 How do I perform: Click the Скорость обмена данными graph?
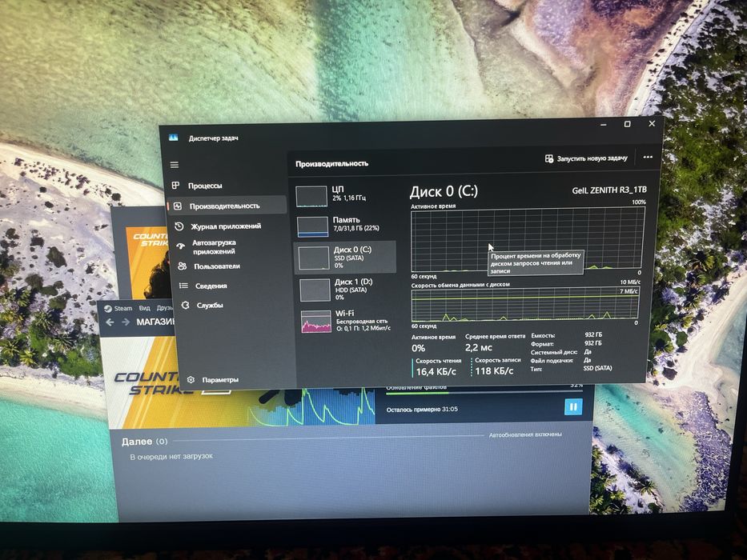point(525,304)
